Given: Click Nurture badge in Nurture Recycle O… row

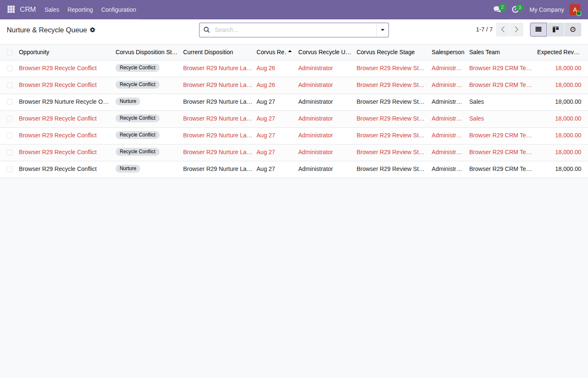Looking at the screenshot, I should point(128,101).
